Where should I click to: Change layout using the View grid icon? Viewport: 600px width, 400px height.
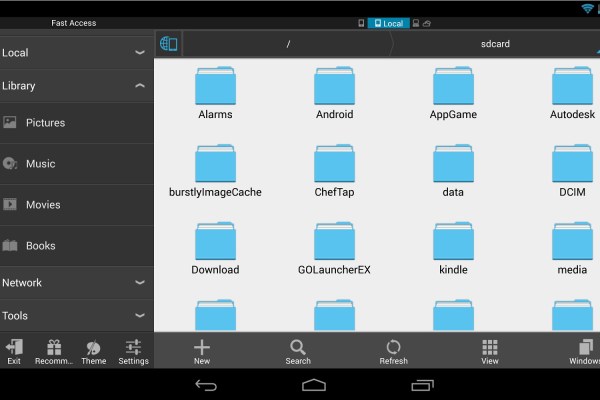click(490, 349)
